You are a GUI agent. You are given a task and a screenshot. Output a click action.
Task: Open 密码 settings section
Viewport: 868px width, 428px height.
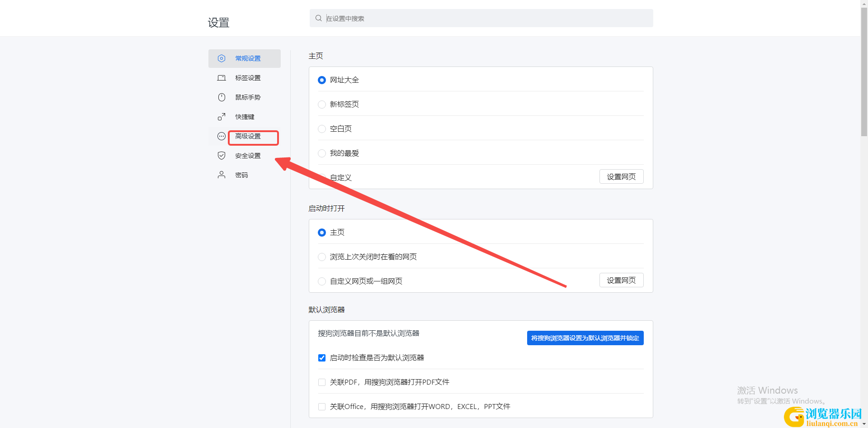(x=245, y=175)
